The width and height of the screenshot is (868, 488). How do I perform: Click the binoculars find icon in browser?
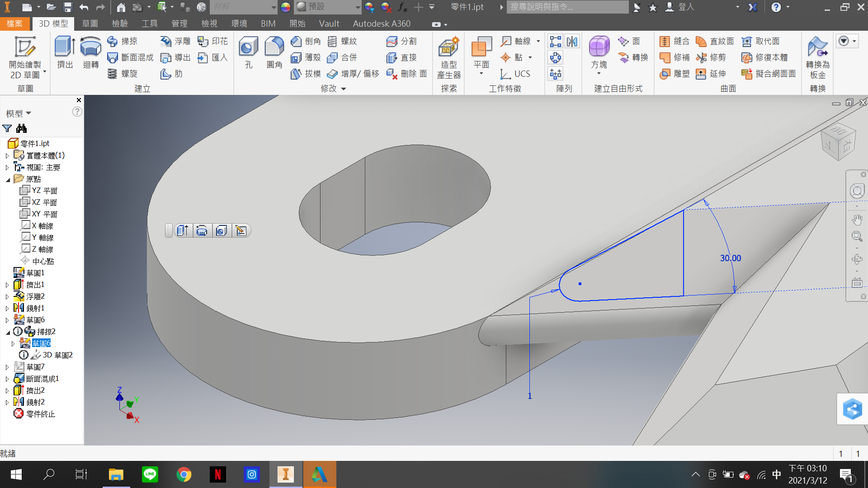coord(21,128)
